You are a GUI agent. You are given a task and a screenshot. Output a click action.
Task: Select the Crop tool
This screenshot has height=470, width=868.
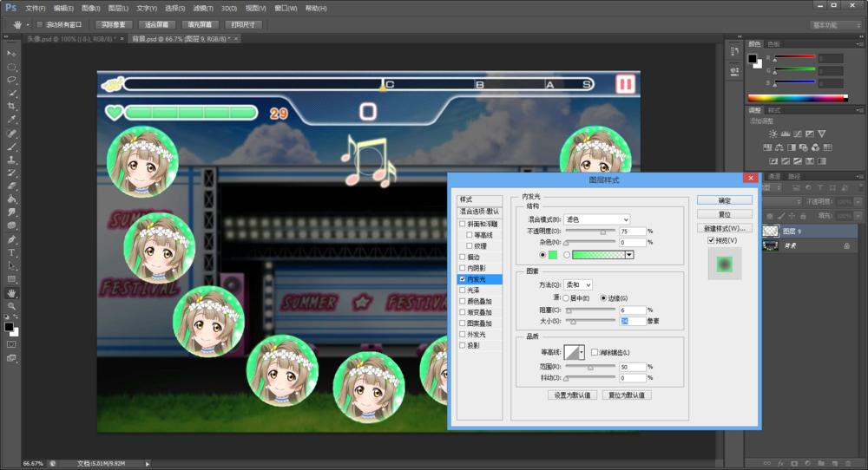pyautogui.click(x=12, y=106)
